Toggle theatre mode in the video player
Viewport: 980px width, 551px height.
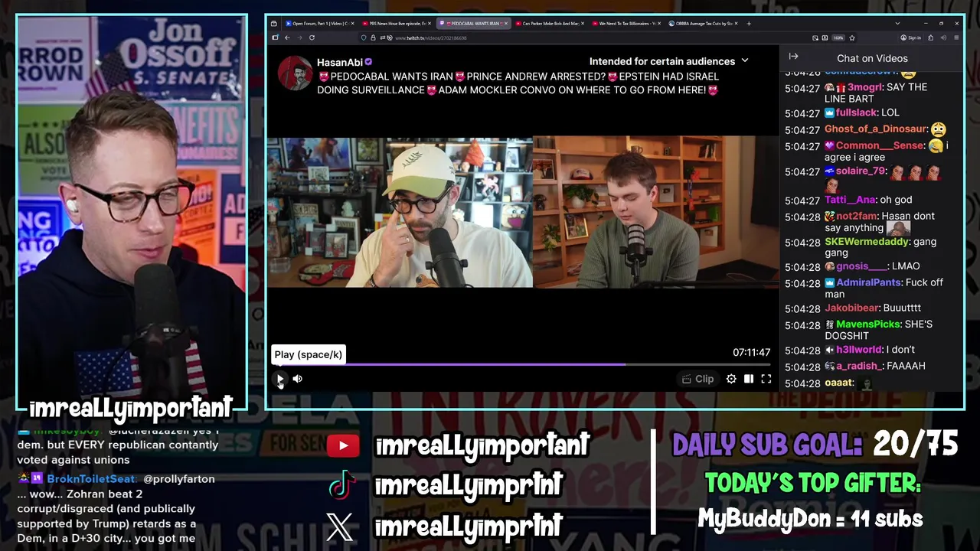(x=749, y=379)
